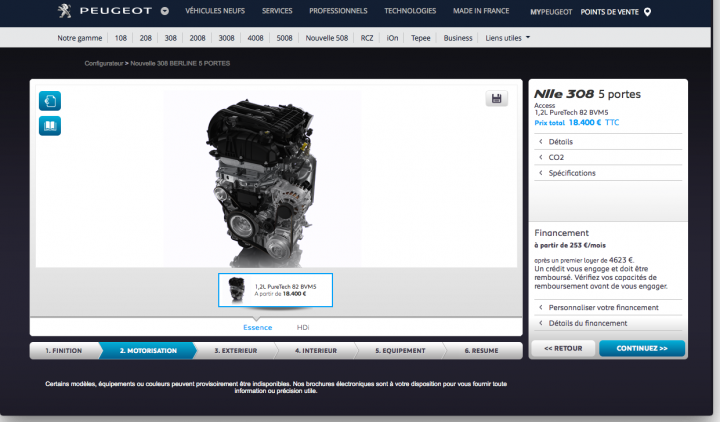This screenshot has width=720, height=422.
Task: Open the Made in France menu
Action: (481, 11)
